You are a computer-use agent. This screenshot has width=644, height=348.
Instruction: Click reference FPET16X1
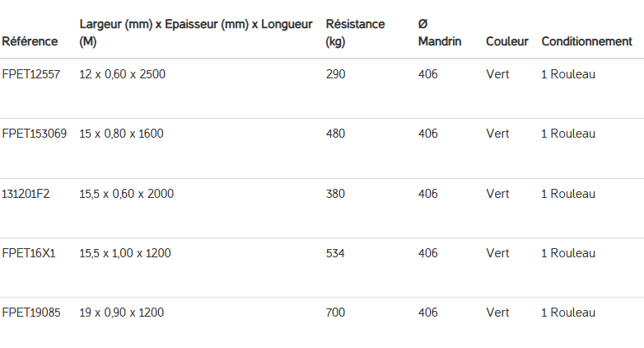[29, 253]
